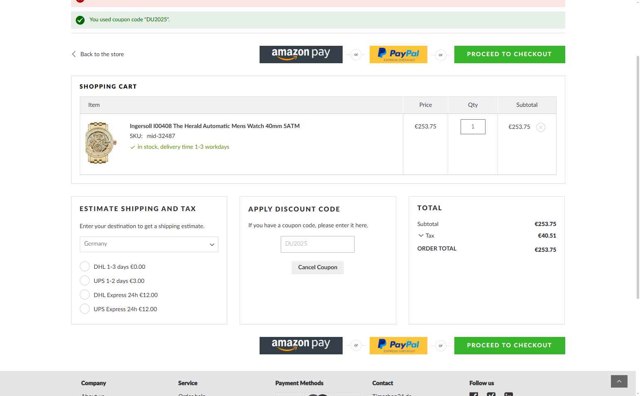Click the Item column header

(x=94, y=105)
